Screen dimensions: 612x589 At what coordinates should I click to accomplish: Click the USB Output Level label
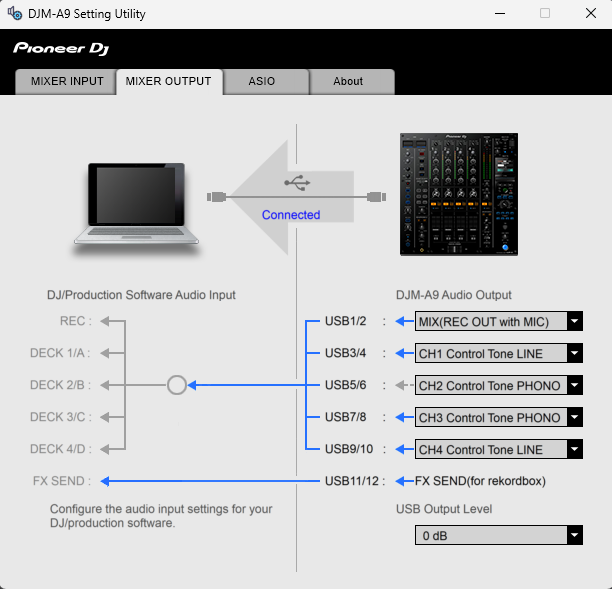[x=444, y=509]
